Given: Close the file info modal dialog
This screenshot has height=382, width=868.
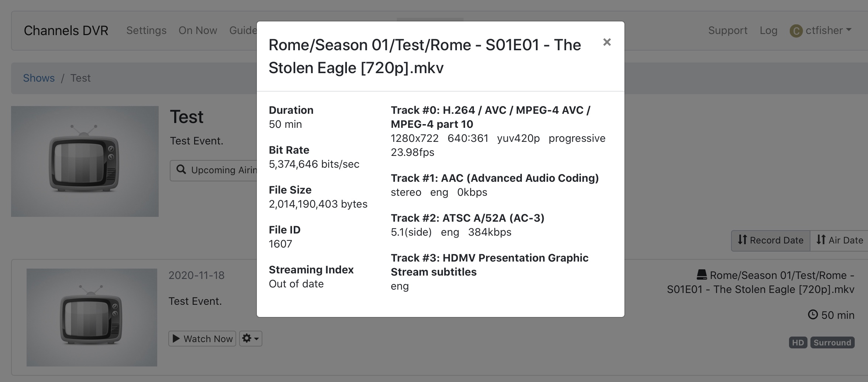Looking at the screenshot, I should click(x=607, y=42).
